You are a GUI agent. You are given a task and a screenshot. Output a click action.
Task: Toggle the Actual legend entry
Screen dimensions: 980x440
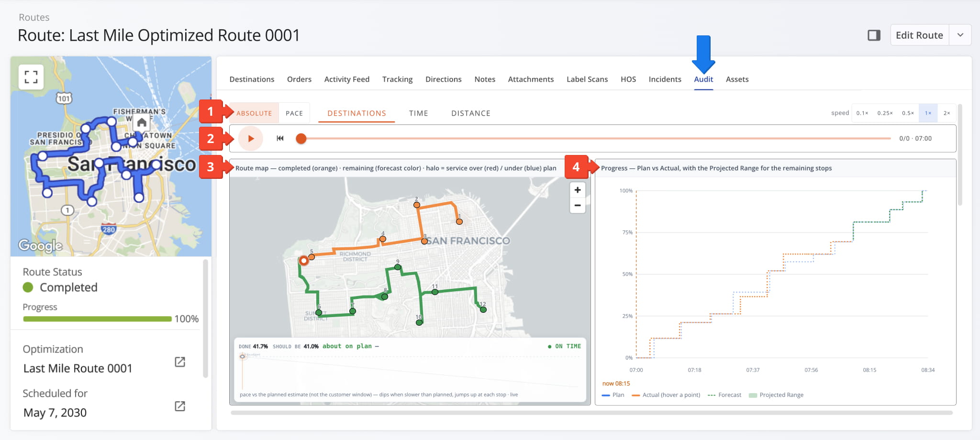(666, 395)
